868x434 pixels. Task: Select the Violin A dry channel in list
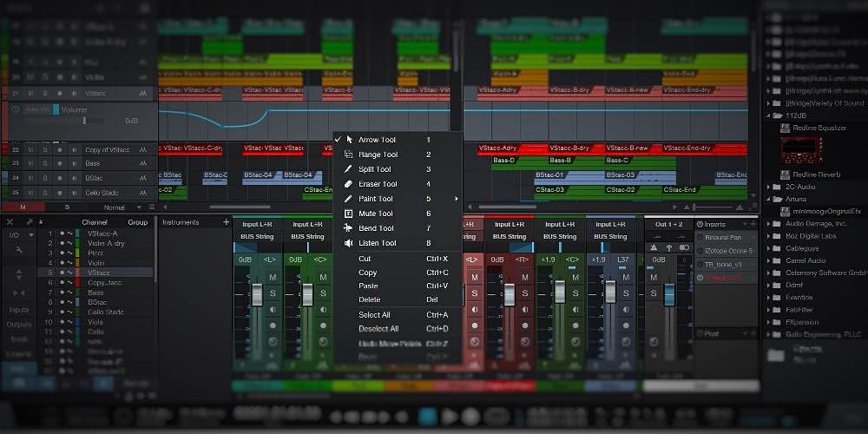click(106, 243)
